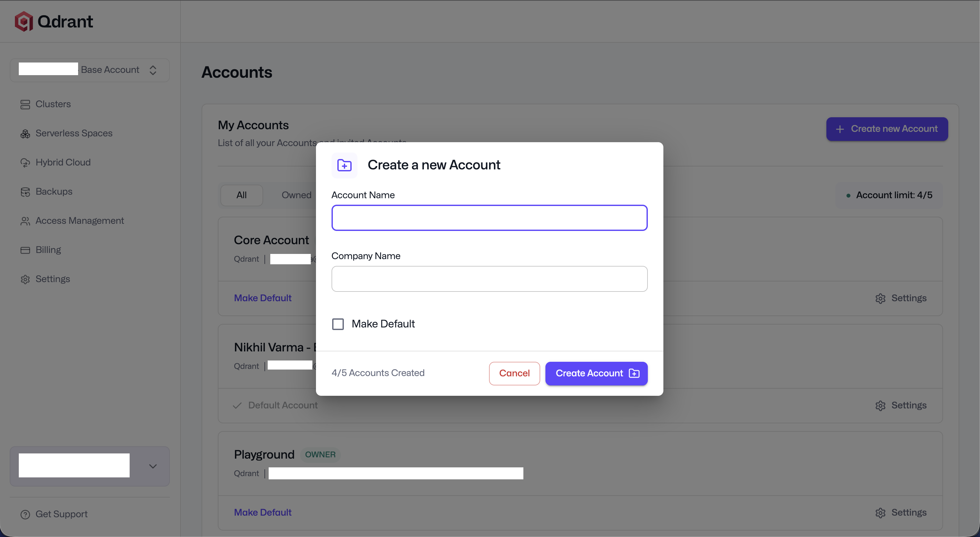Click the sidebar Settings gear icon
The image size is (980, 537).
coord(25,280)
